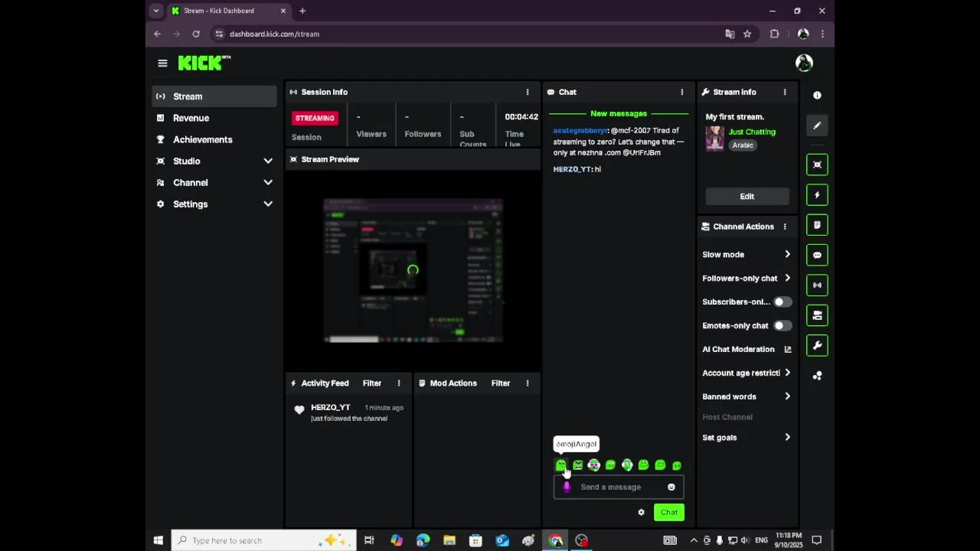Open the emoji picker in message box
The width and height of the screenshot is (980, 551).
click(671, 487)
